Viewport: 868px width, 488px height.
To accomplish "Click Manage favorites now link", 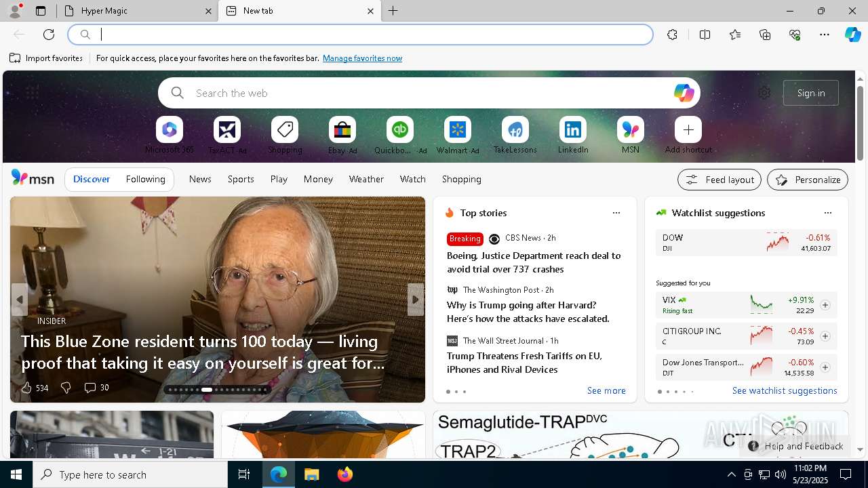I will pos(362,58).
